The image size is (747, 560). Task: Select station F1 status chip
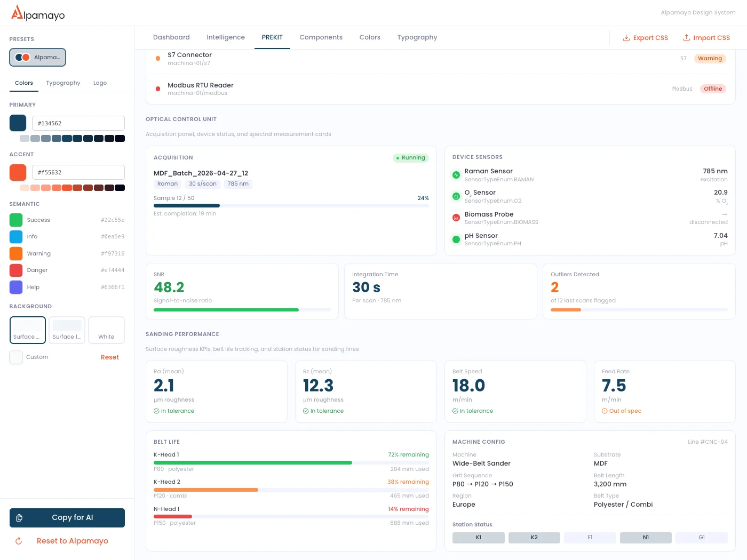[590, 538]
